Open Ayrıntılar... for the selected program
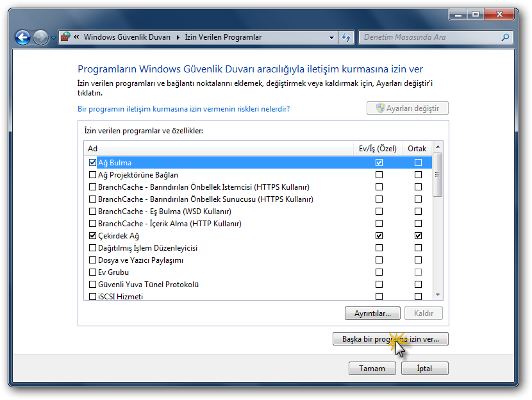 pos(372,313)
